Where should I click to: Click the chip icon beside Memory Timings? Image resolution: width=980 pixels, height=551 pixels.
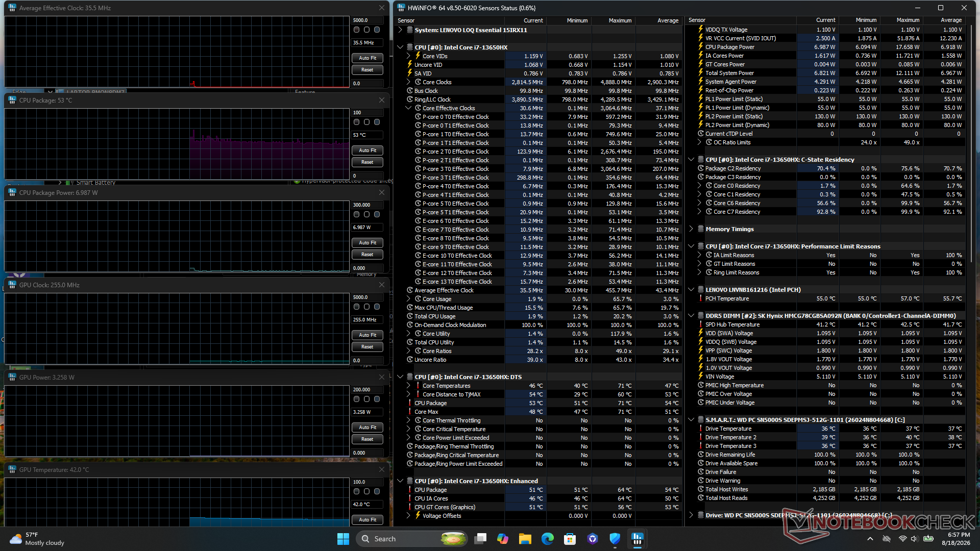click(701, 229)
